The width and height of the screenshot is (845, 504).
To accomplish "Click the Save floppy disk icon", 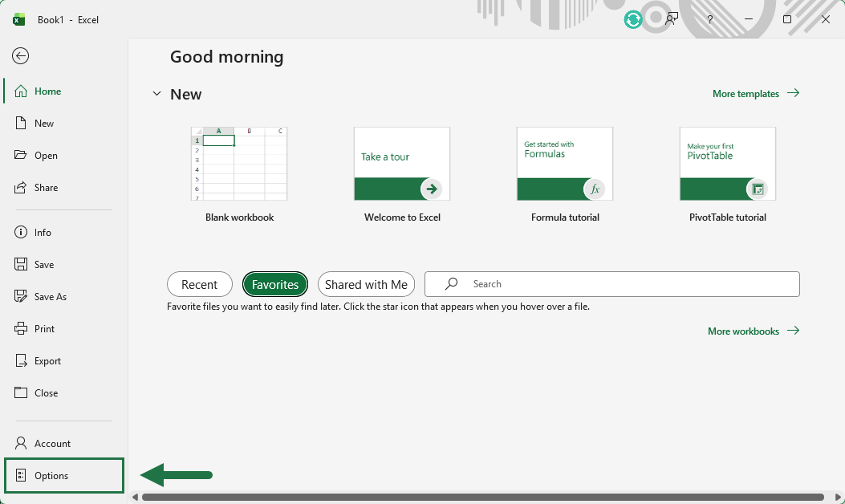I will pyautogui.click(x=21, y=264).
